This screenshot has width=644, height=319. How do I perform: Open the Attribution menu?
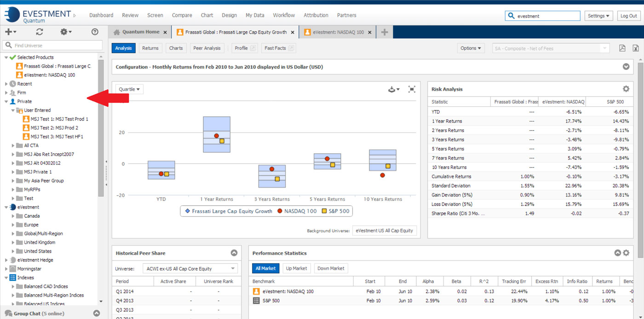[316, 15]
